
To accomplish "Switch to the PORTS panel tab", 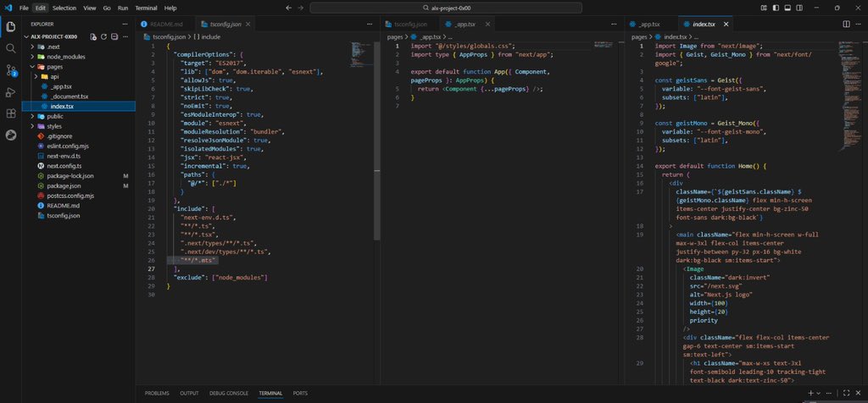I will (x=300, y=393).
